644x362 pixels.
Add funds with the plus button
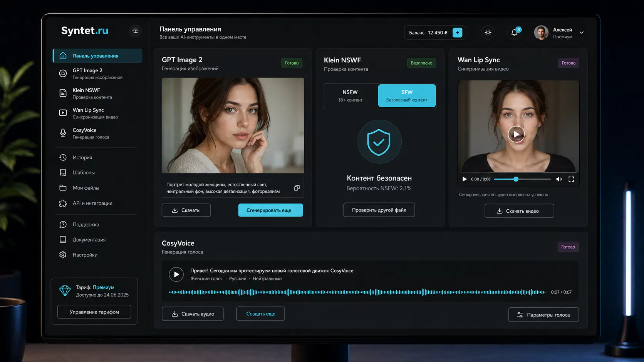[457, 33]
